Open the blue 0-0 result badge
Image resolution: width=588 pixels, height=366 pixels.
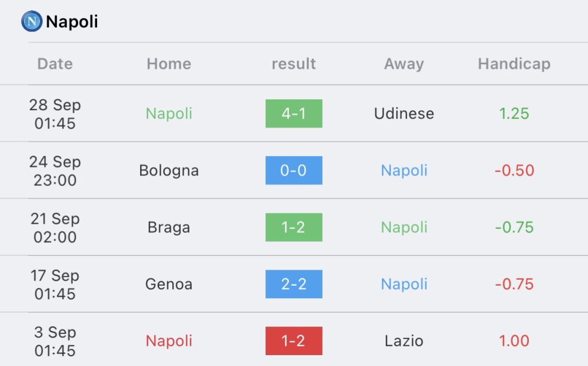click(293, 170)
